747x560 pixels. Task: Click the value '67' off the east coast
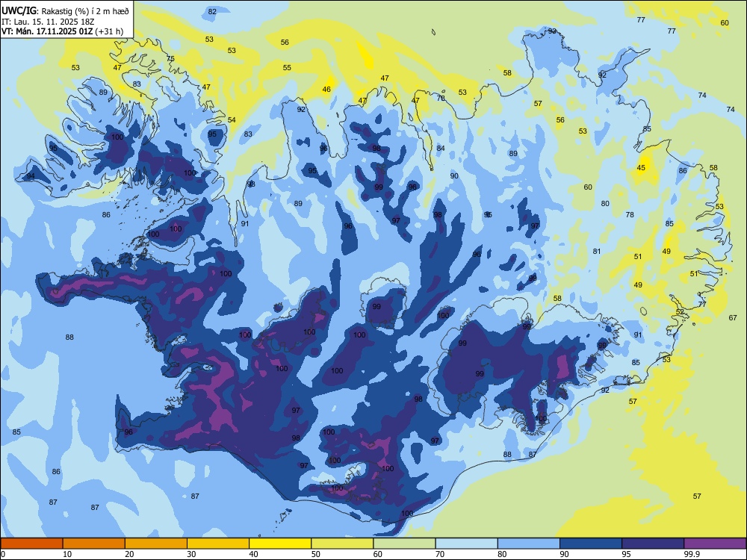[x=733, y=317]
